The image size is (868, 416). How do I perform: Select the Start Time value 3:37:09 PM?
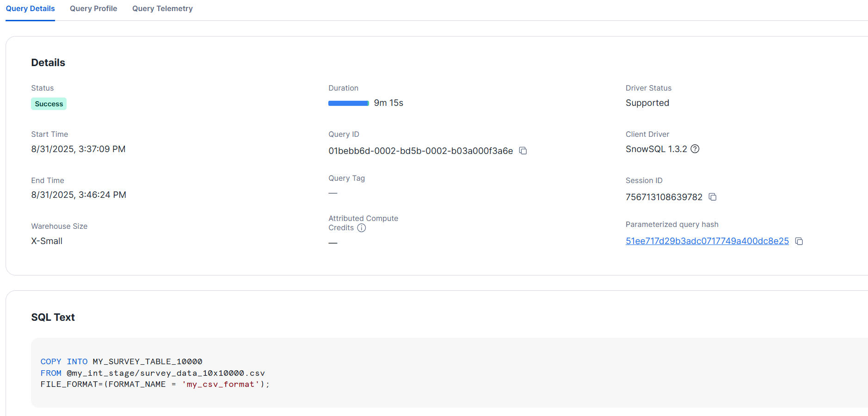click(102, 149)
